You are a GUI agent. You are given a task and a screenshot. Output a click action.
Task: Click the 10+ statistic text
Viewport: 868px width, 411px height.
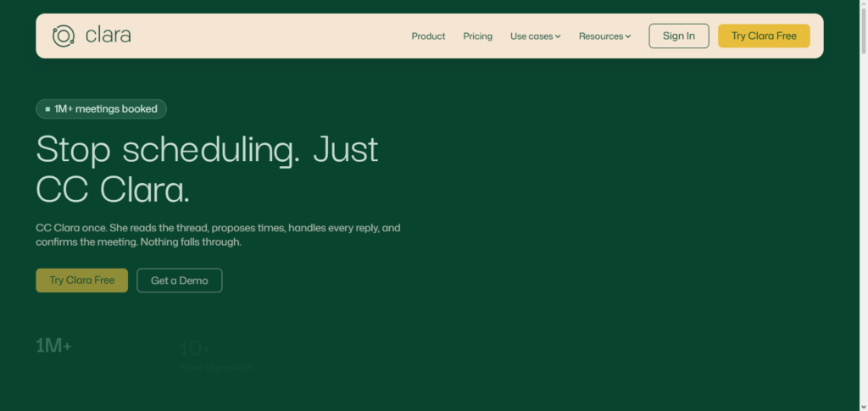coord(196,348)
